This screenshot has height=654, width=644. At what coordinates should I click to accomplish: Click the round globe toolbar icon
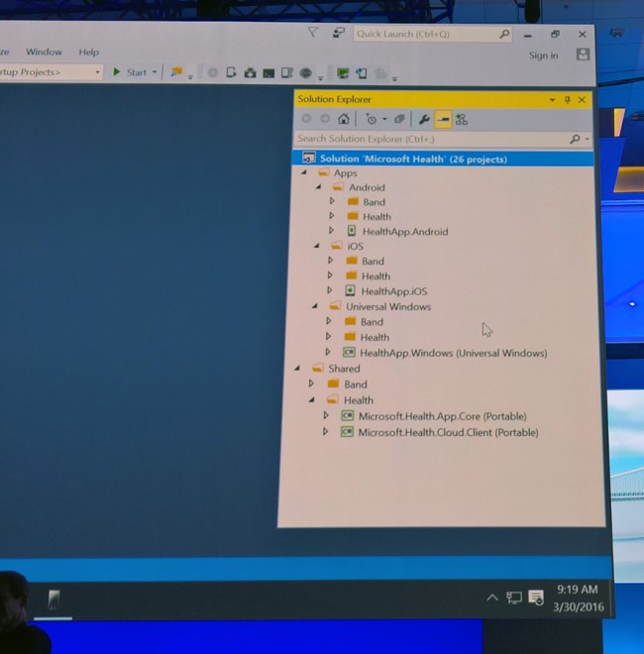click(306, 73)
